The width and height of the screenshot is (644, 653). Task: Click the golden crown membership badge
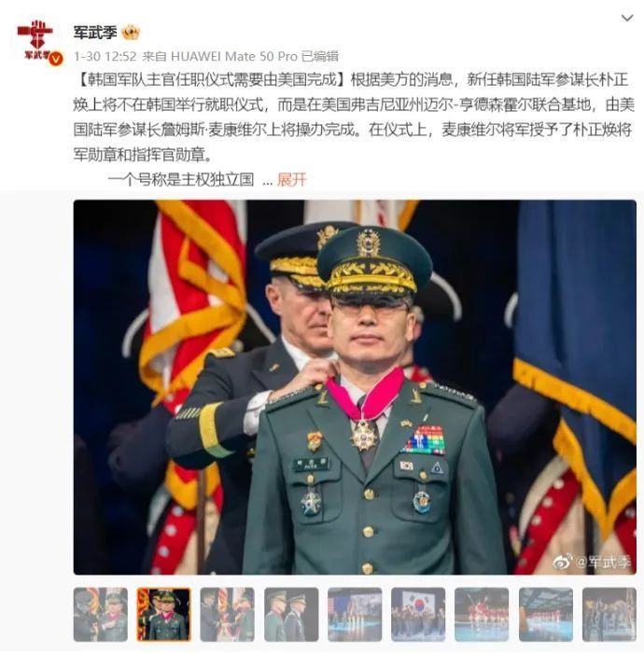pos(131,33)
